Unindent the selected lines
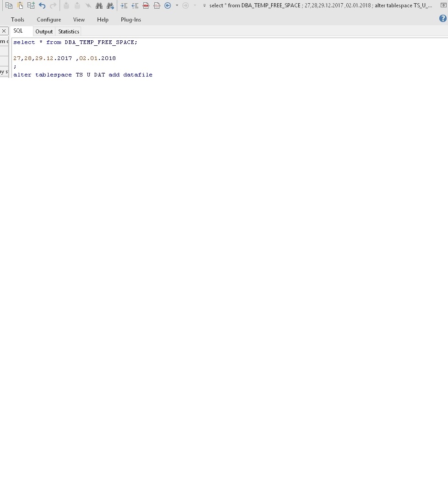Image resolution: width=448 pixels, height=498 pixels. click(x=135, y=5)
